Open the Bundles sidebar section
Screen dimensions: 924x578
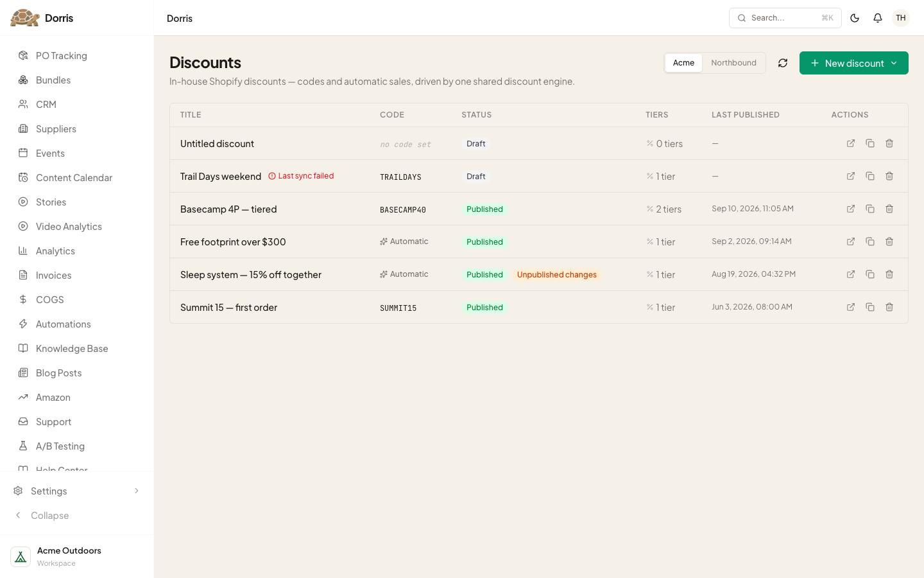[x=77, y=80]
